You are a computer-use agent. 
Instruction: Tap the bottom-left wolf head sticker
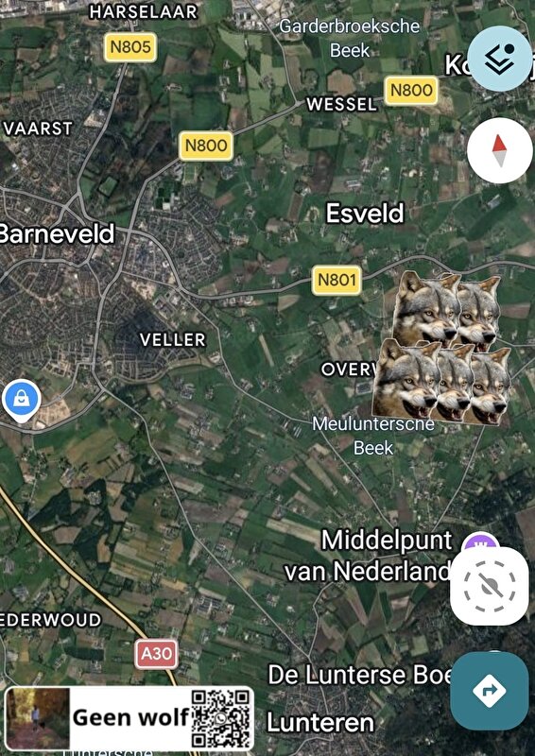tap(406, 379)
